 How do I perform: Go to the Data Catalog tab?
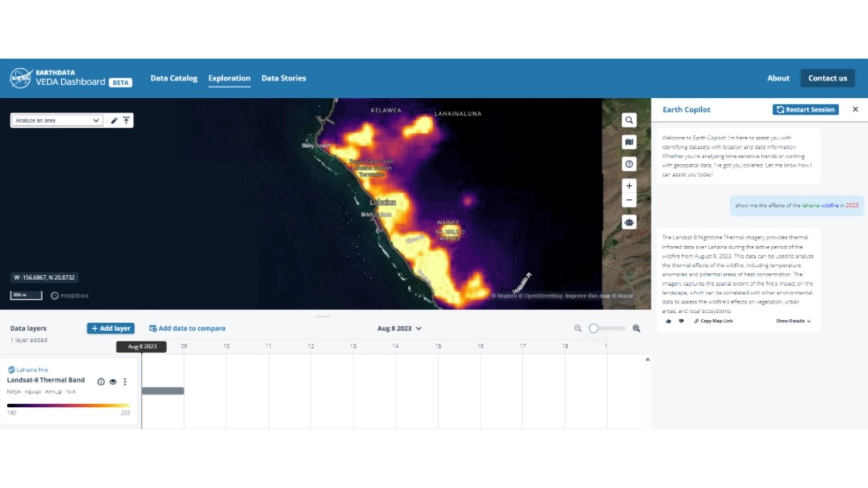(173, 78)
